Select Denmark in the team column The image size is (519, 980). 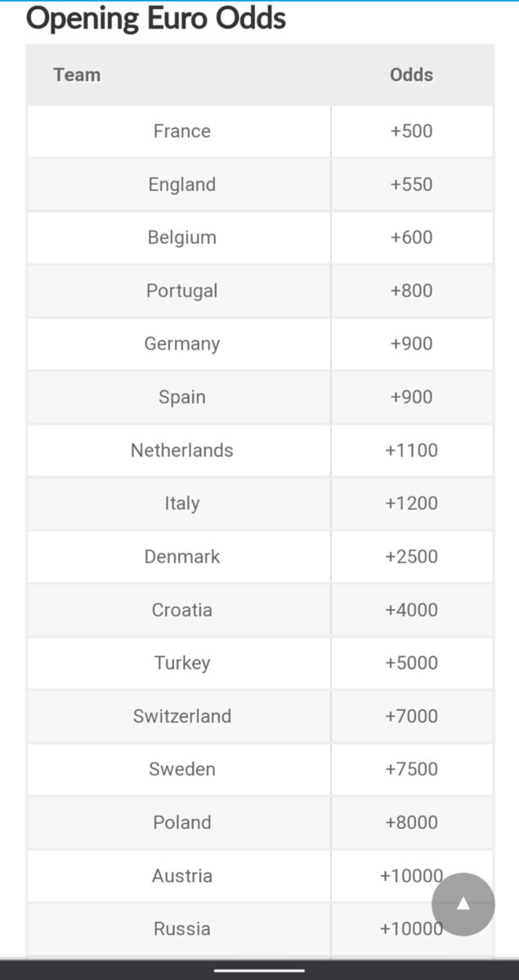(x=181, y=556)
